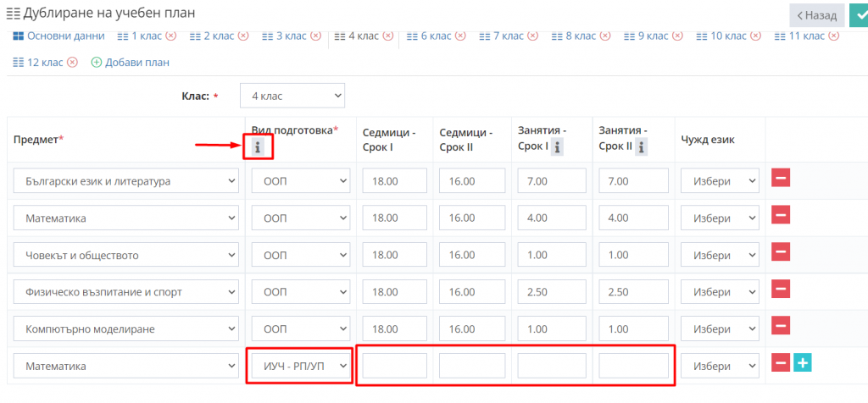Click the green checkmark save button
Image resolution: width=868 pixels, height=403 pixels.
(x=860, y=14)
